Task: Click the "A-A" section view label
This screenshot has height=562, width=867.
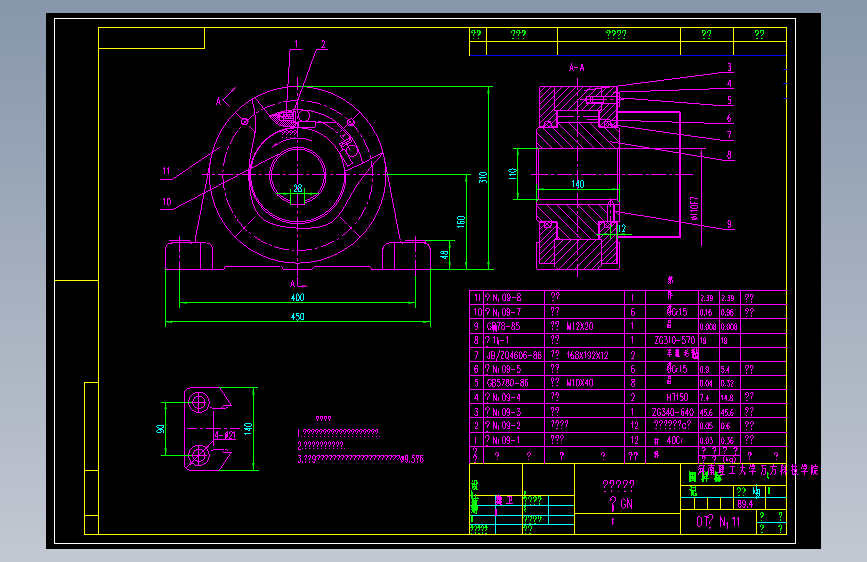Action: point(577,67)
